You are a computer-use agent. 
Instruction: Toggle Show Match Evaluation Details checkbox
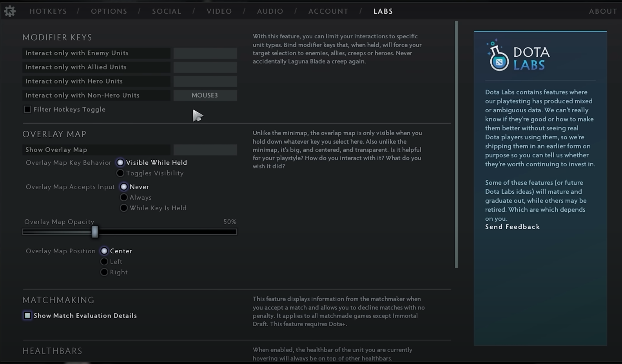[x=27, y=315]
